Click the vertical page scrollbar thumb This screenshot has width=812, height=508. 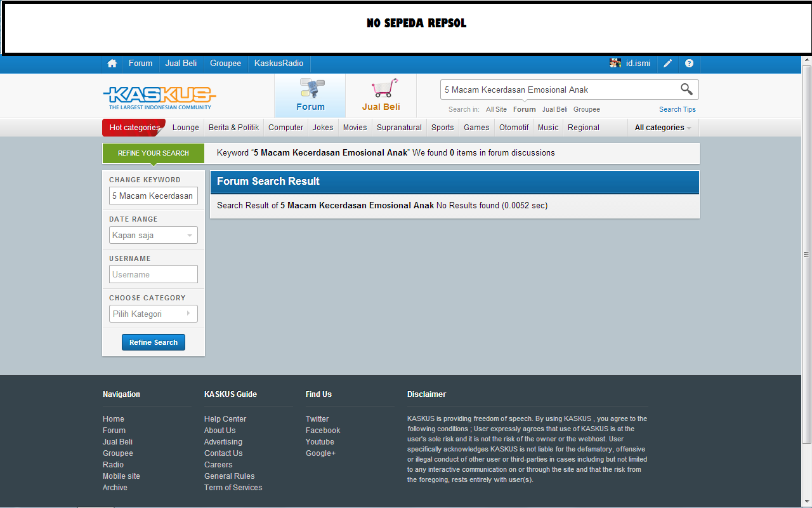click(806, 254)
